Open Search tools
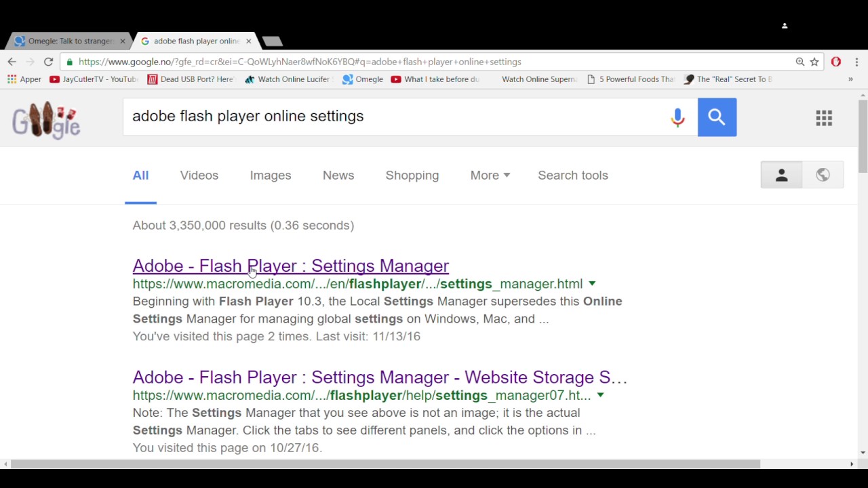Screen dimensions: 868x488 tap(573, 176)
